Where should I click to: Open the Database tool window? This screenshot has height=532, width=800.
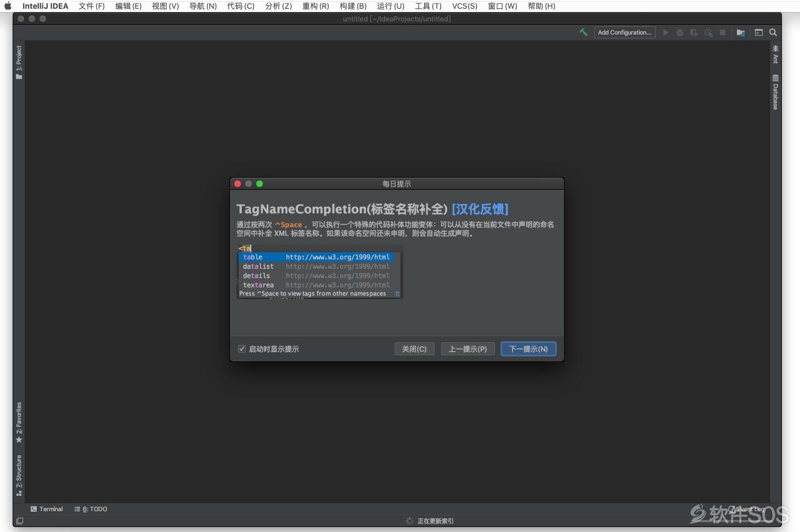click(775, 92)
